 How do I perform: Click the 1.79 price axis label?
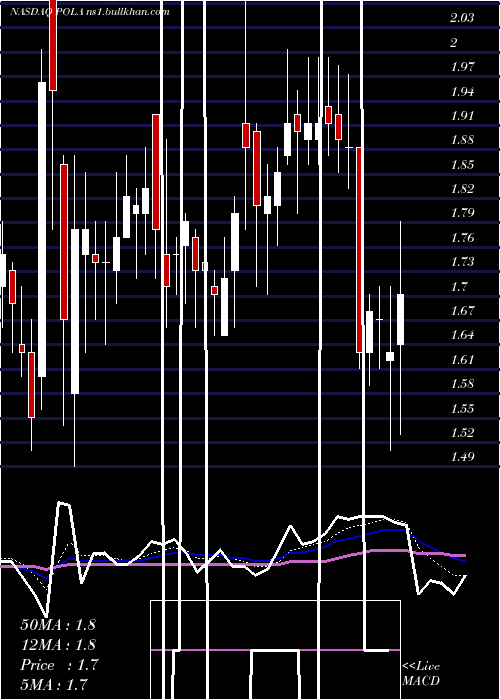[x=462, y=213]
